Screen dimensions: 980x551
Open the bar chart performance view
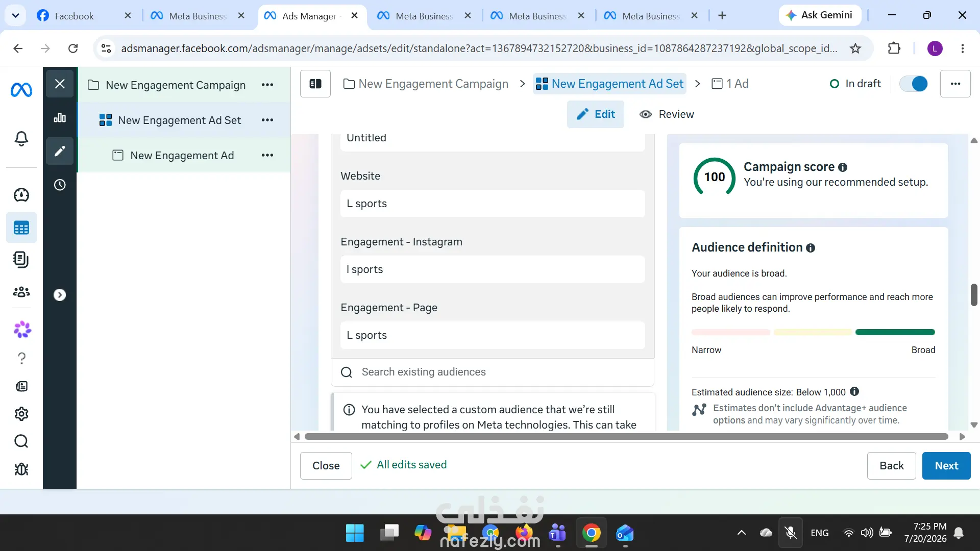pos(60,118)
